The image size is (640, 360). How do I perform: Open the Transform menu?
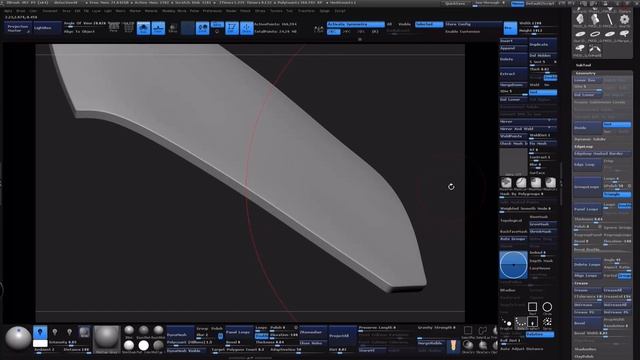[306, 11]
